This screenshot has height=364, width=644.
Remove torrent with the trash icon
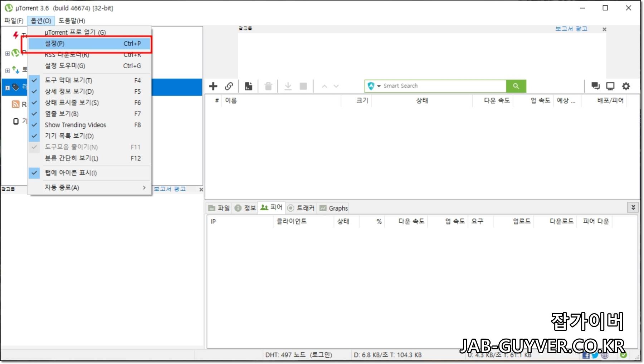[x=268, y=86]
